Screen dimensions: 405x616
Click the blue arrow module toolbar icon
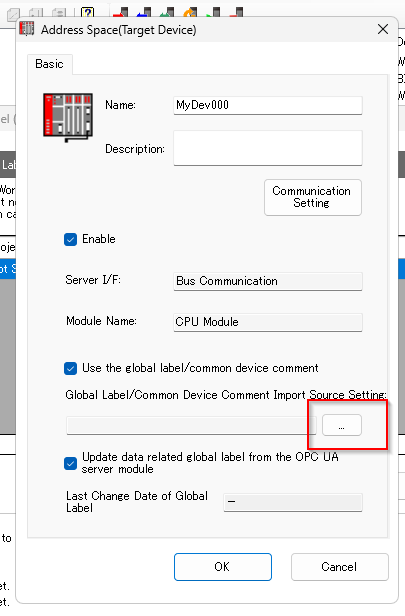click(x=144, y=12)
